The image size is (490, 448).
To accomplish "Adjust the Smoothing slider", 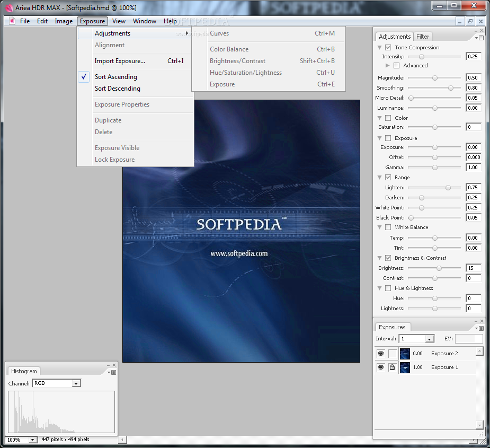I will pos(451,88).
